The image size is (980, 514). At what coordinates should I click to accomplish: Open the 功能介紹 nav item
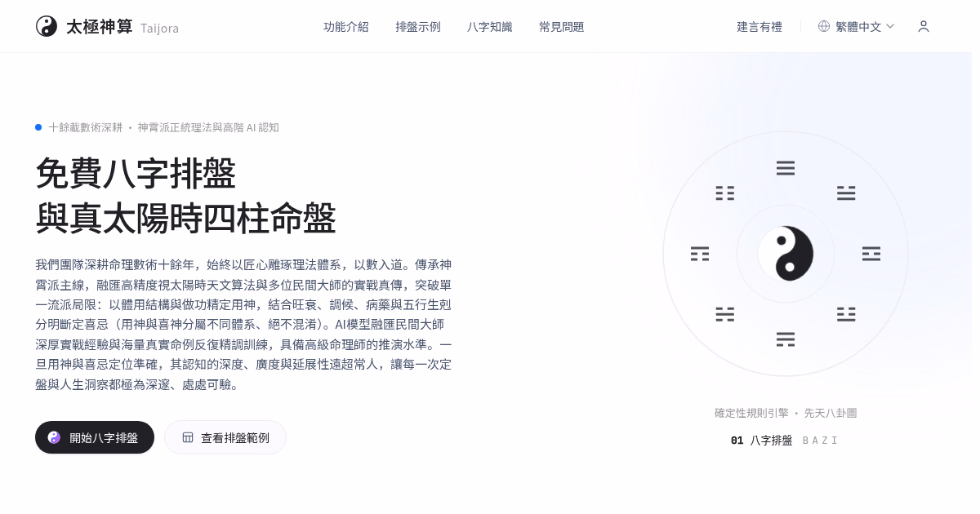(346, 27)
